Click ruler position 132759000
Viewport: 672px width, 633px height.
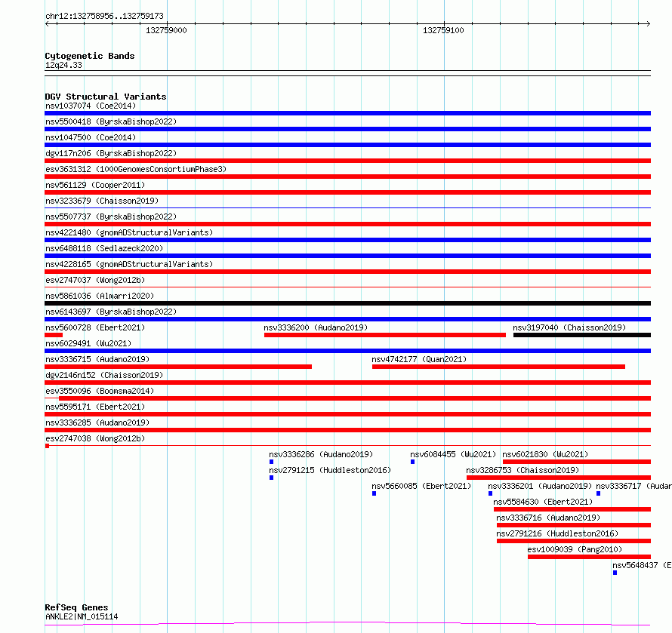[166, 30]
